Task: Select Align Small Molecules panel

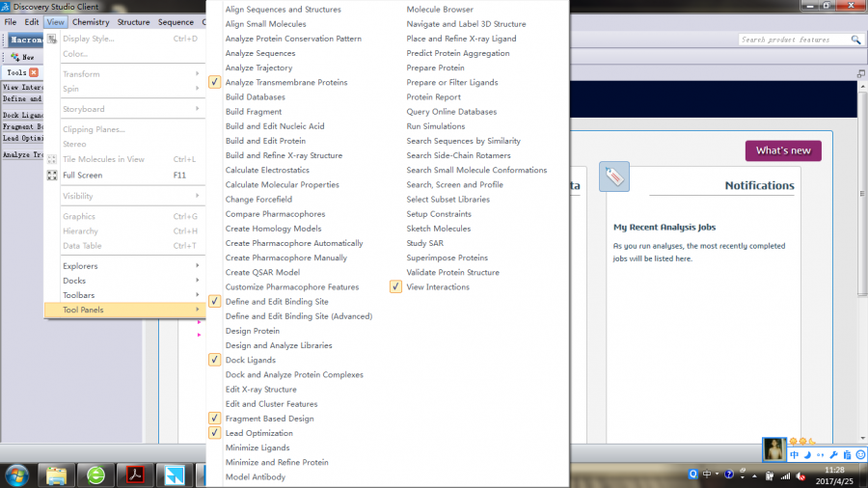Action: (x=265, y=24)
